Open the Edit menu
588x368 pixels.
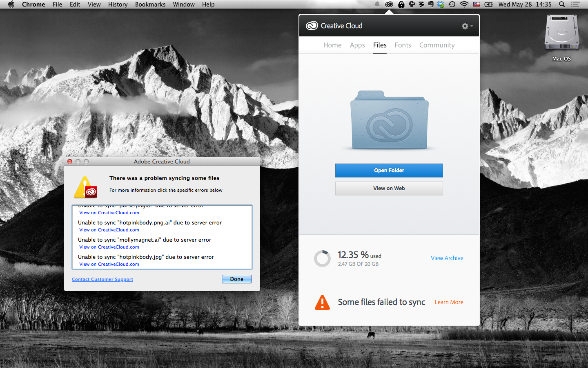[75, 4]
